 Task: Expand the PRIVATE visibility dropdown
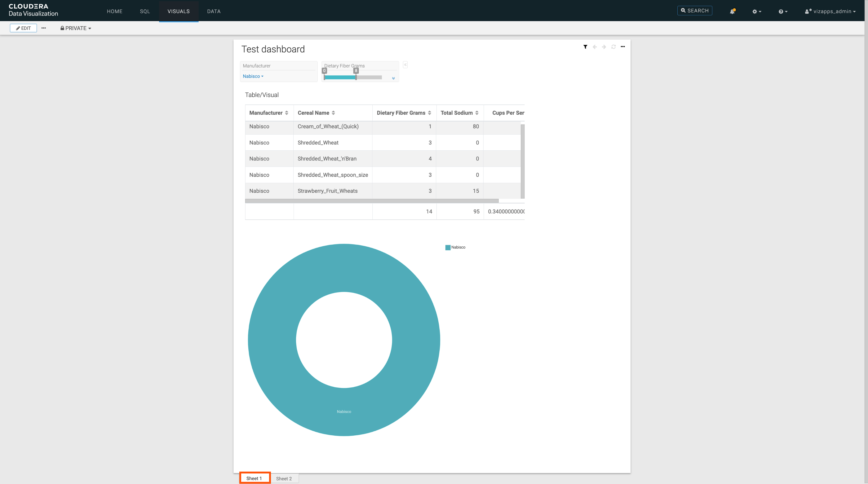click(x=76, y=28)
